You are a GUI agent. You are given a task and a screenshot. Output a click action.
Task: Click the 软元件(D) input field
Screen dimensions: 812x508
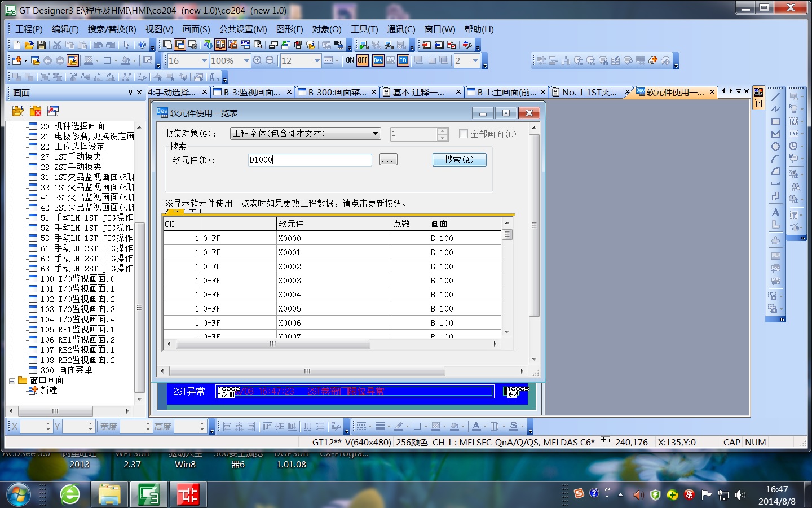[x=310, y=160]
